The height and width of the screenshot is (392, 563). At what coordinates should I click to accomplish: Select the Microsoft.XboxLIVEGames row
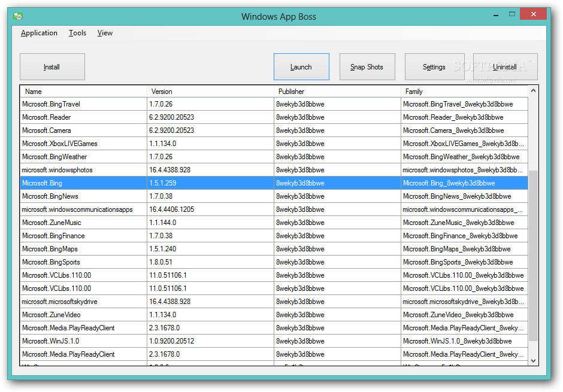[x=274, y=144]
